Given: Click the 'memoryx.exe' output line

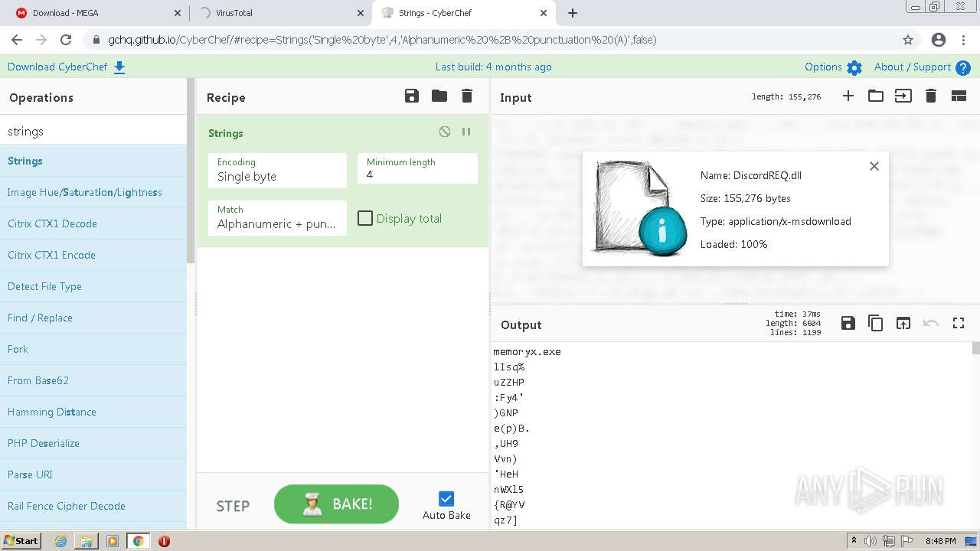Looking at the screenshot, I should pos(528,352).
